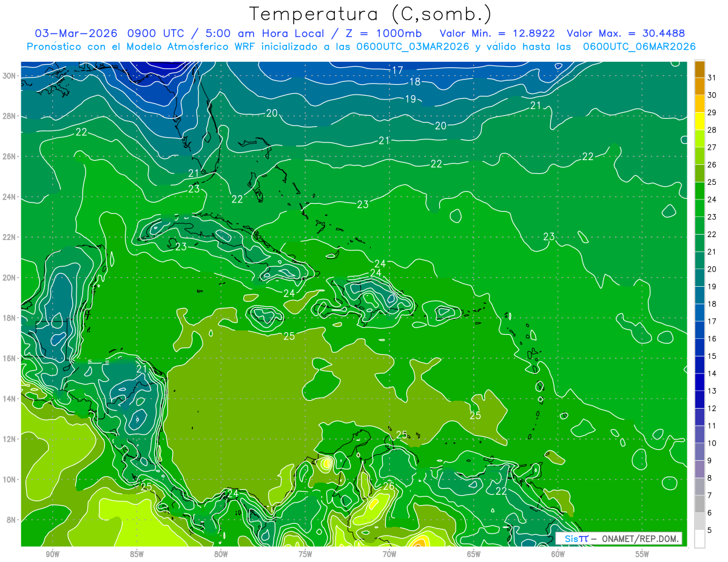Click the color scale label "15"
The height and width of the screenshot is (562, 728).
coord(712,356)
